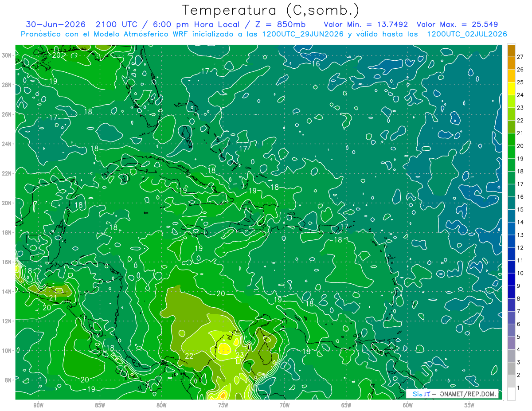The width and height of the screenshot is (532, 411).
Task: Click the 22 contour label on the map
Action: point(189,356)
